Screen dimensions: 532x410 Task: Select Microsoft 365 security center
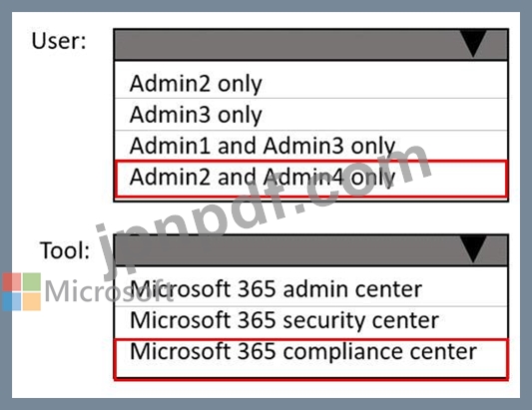[310, 321]
